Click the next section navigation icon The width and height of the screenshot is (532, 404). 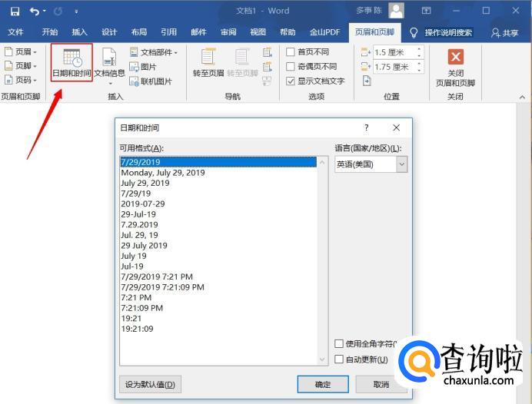click(267, 67)
